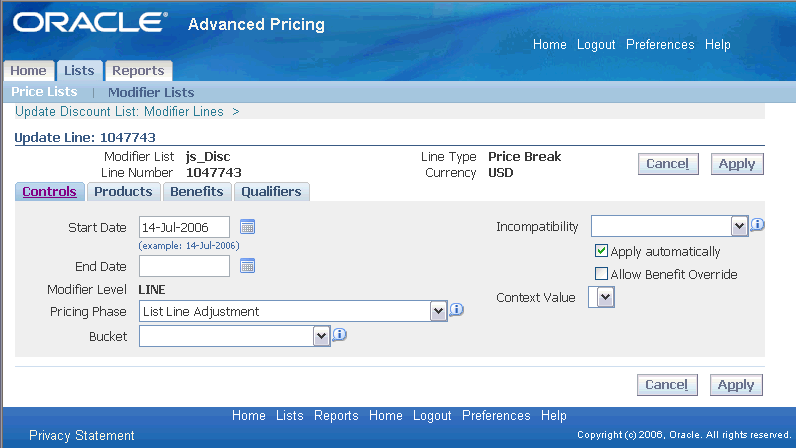Open Modifier Lists submenu item
796x448 pixels.
click(151, 92)
